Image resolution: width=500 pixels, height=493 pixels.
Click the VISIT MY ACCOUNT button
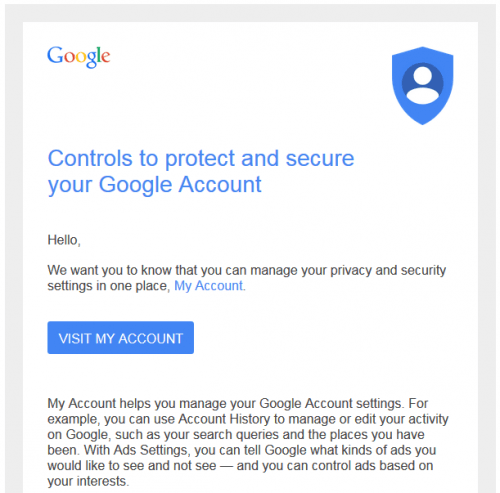[120, 338]
